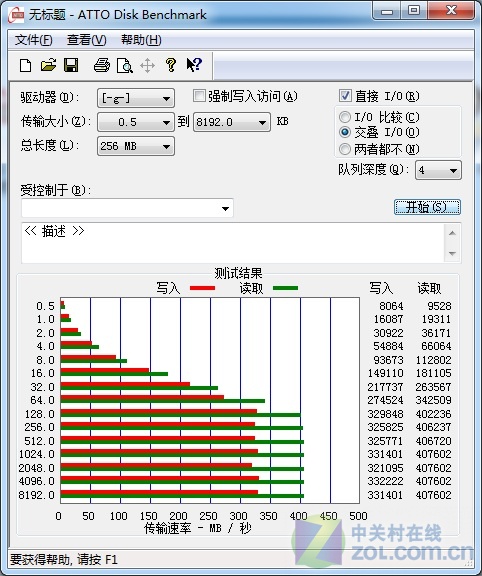Screen dimensions: 482x576
Task: Close the ATTO Disk Benchmark window
Action: click(x=451, y=11)
